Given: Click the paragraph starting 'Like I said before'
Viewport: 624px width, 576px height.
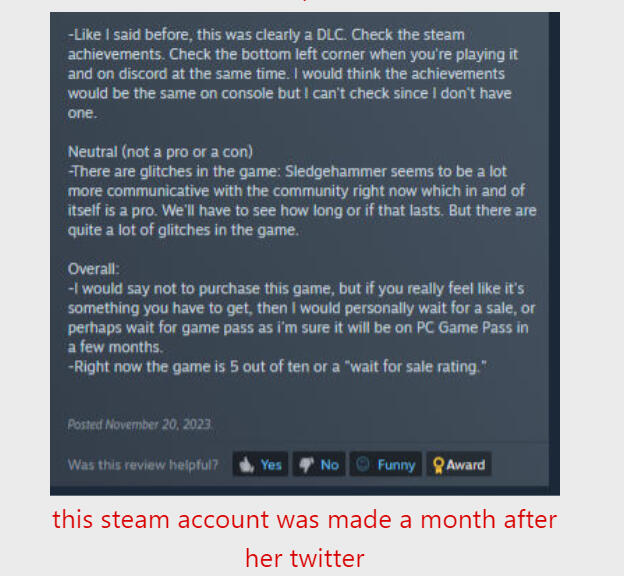Looking at the screenshot, I should [x=293, y=74].
